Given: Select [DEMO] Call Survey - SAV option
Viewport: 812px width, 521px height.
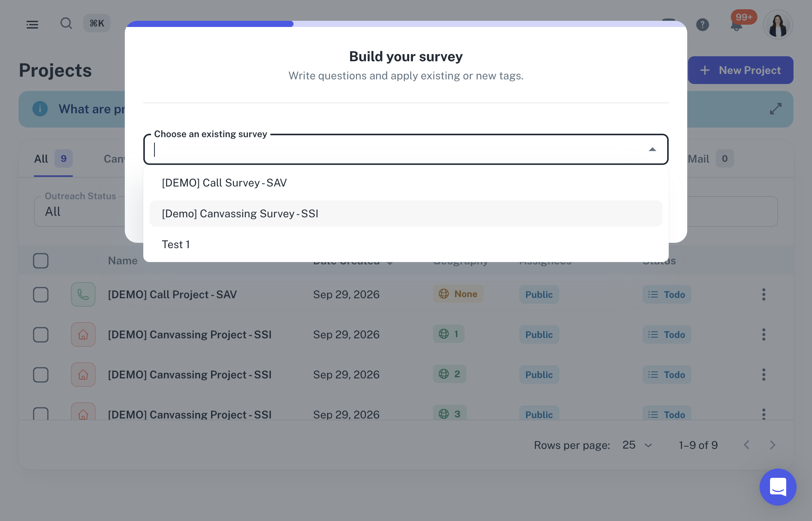Looking at the screenshot, I should point(406,183).
